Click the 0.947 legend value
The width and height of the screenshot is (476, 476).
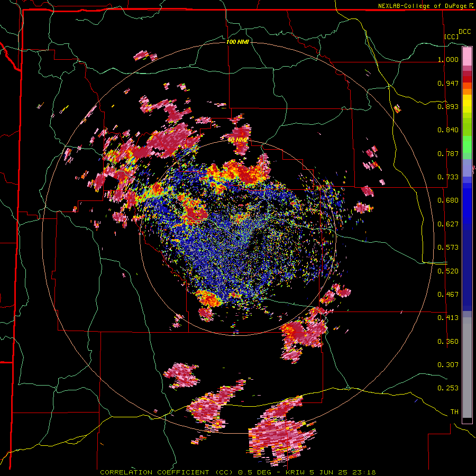coord(448,83)
